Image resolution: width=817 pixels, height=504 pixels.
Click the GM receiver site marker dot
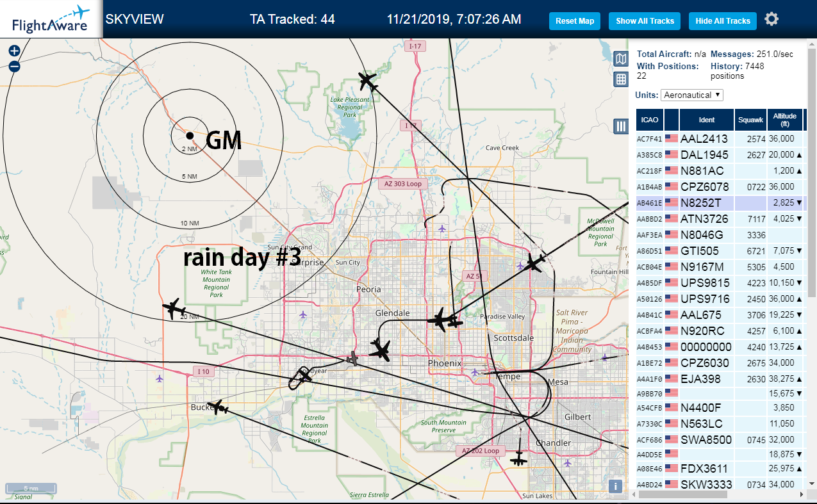(190, 135)
